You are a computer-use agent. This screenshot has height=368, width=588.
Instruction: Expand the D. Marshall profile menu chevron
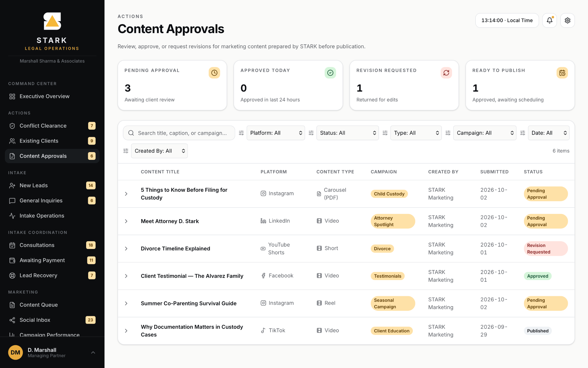[x=93, y=352]
